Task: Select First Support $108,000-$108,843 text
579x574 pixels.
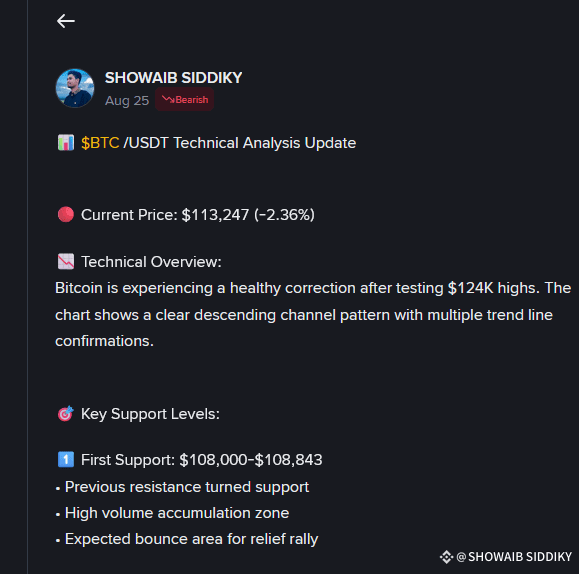Action: click(202, 460)
